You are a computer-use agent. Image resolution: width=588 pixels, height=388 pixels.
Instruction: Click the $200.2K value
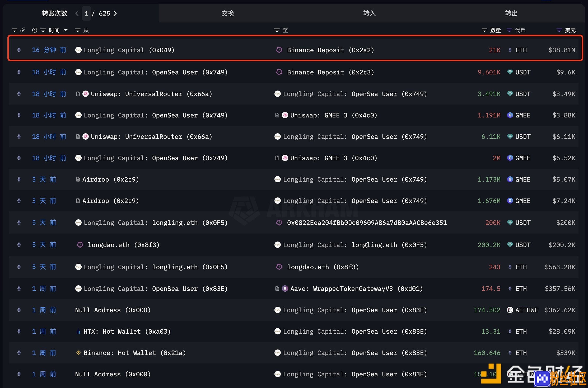point(562,245)
